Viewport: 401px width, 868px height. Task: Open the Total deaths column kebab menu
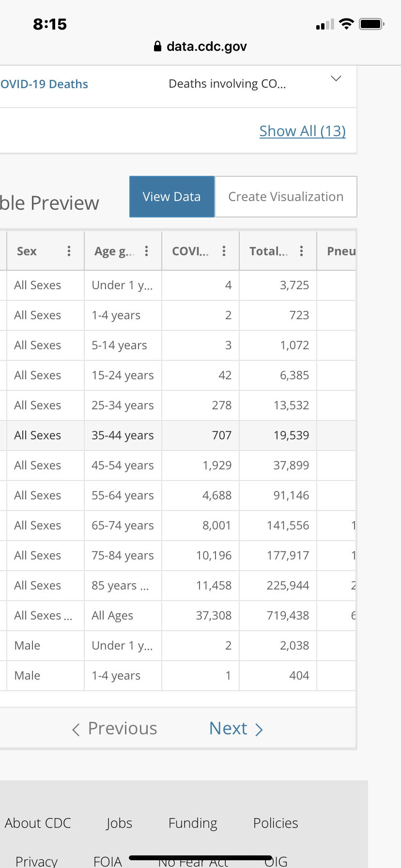(301, 251)
